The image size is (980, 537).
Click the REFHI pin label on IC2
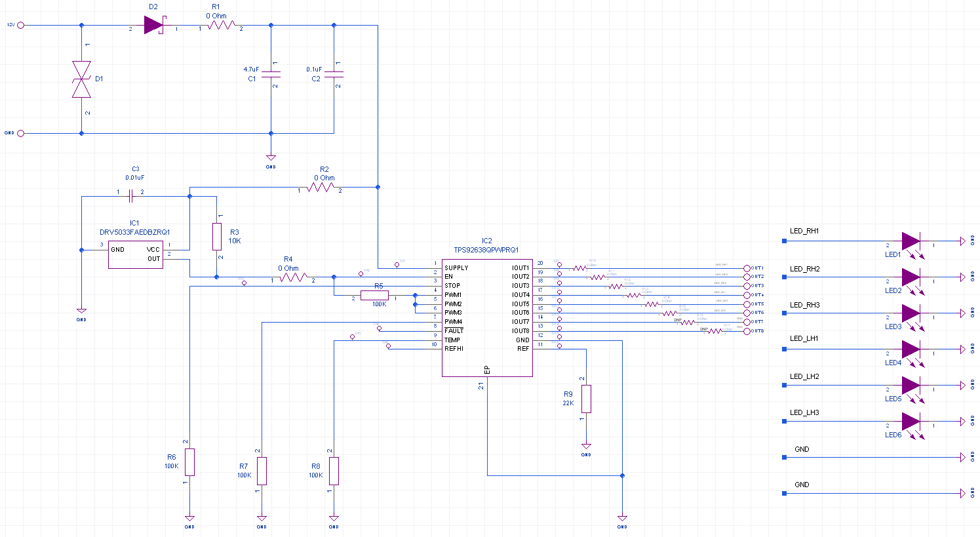(454, 349)
